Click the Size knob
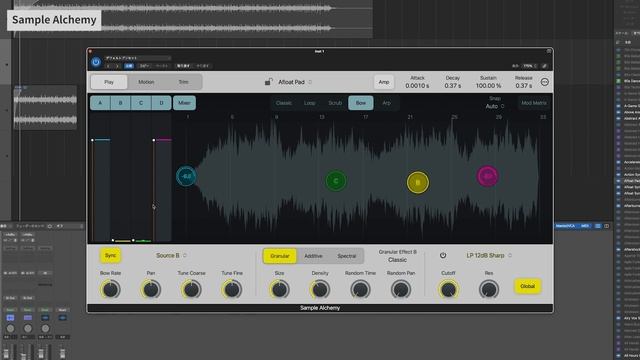 pos(280,289)
